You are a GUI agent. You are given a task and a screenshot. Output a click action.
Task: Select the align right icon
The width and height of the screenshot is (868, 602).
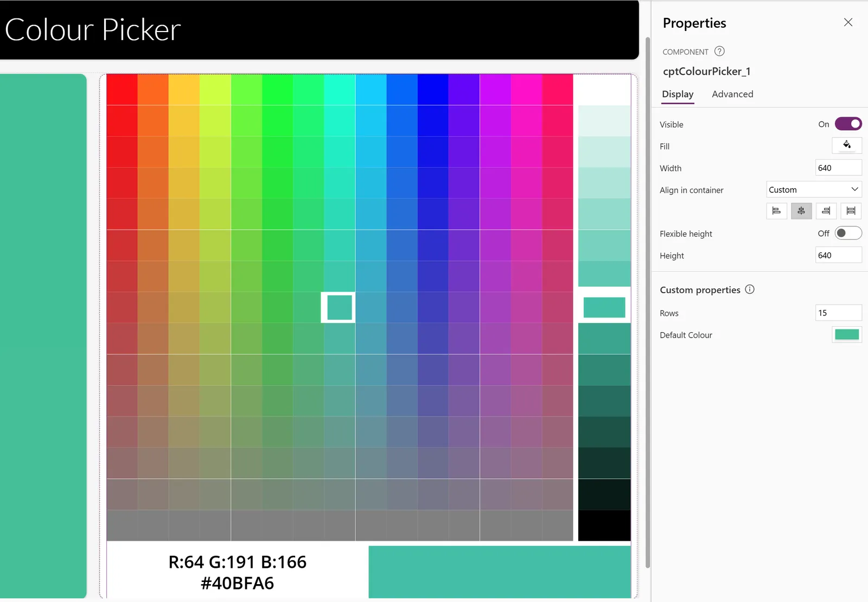826,211
